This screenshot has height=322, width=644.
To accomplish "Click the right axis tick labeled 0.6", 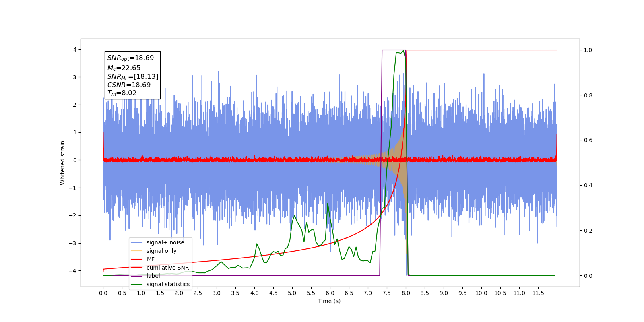I will (x=588, y=140).
